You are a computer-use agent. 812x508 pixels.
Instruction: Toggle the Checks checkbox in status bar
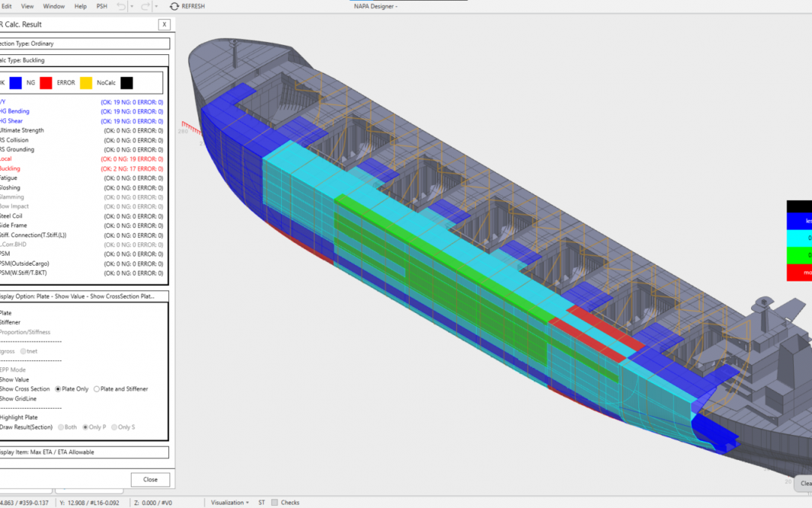tap(275, 502)
